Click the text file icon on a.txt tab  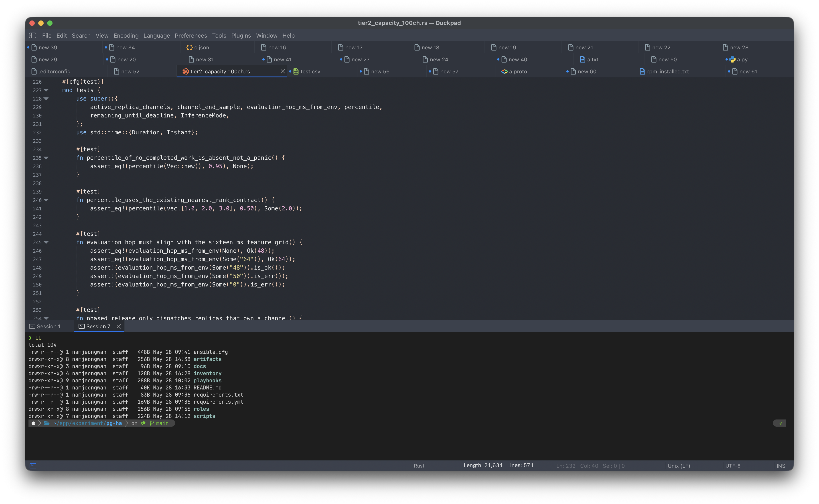583,59
